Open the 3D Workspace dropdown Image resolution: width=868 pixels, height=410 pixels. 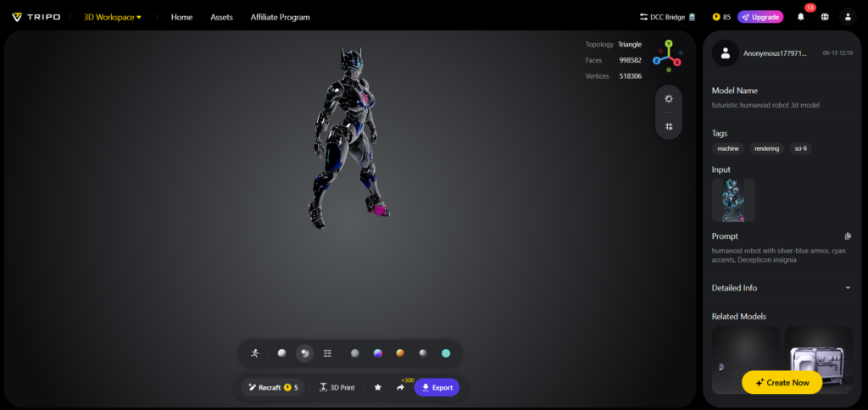tap(113, 17)
